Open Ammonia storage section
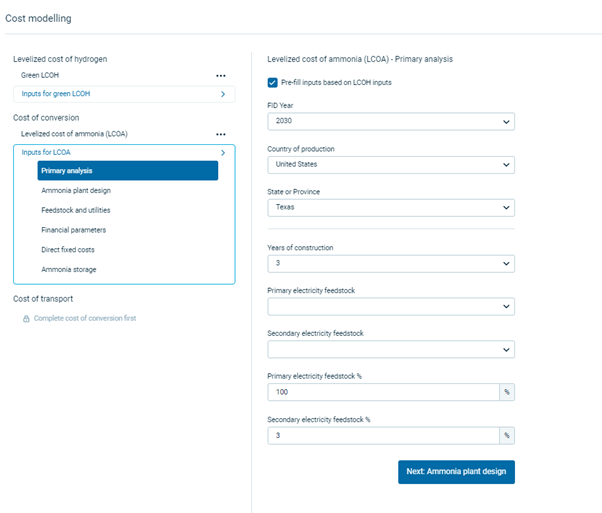This screenshot has height=513, width=602. pyautogui.click(x=69, y=270)
